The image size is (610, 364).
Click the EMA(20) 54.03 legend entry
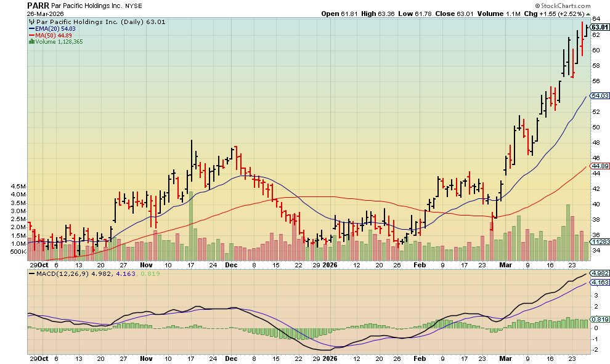click(x=52, y=29)
